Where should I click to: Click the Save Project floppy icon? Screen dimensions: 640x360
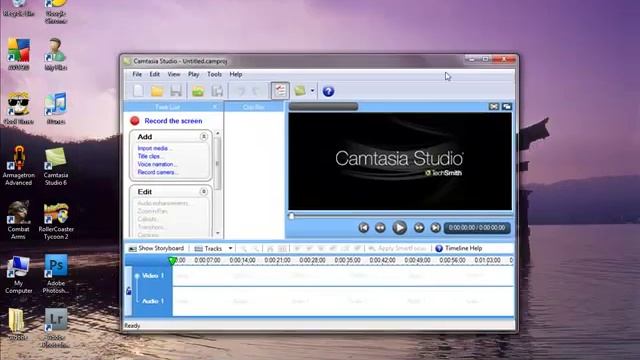176,91
